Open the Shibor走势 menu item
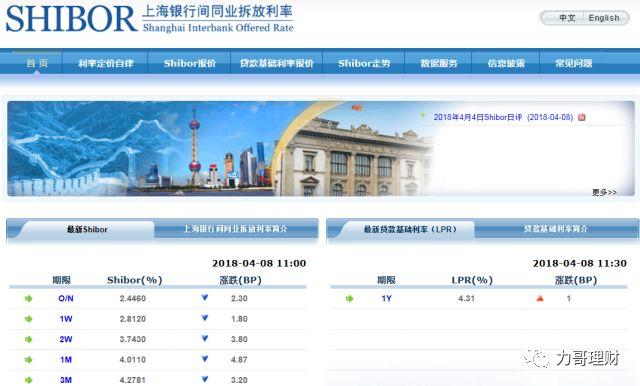640x386 pixels. coord(364,63)
